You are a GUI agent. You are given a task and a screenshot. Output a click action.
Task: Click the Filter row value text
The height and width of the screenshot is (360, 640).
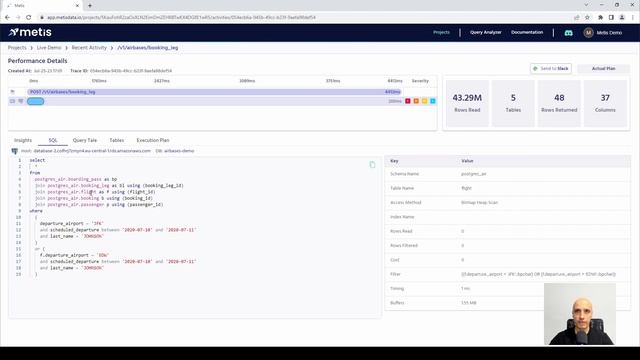point(538,274)
